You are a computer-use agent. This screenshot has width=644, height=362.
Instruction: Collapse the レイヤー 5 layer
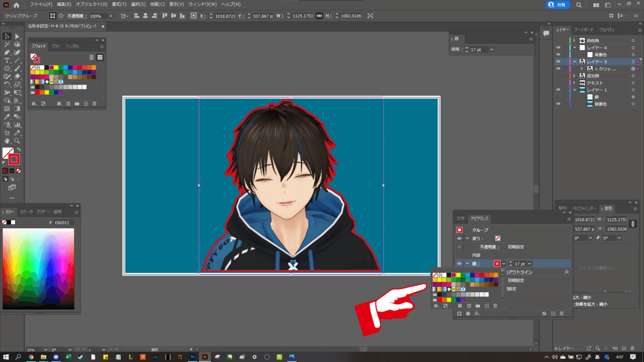pos(574,62)
